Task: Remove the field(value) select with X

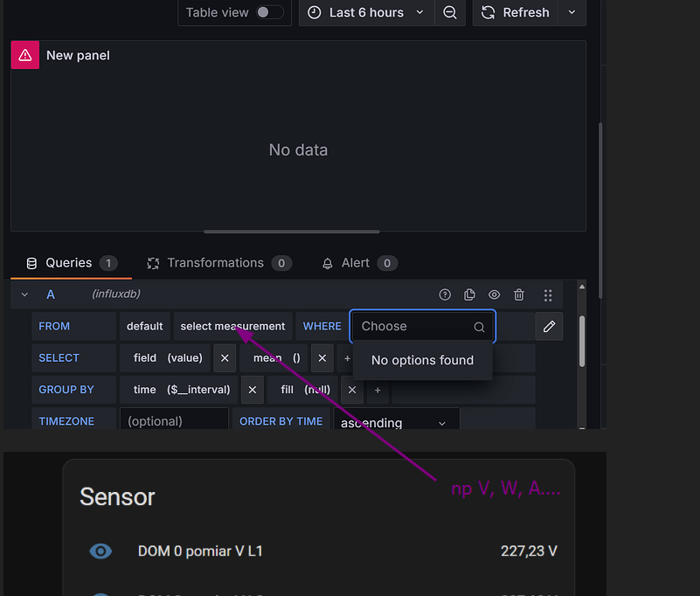Action: (x=225, y=357)
